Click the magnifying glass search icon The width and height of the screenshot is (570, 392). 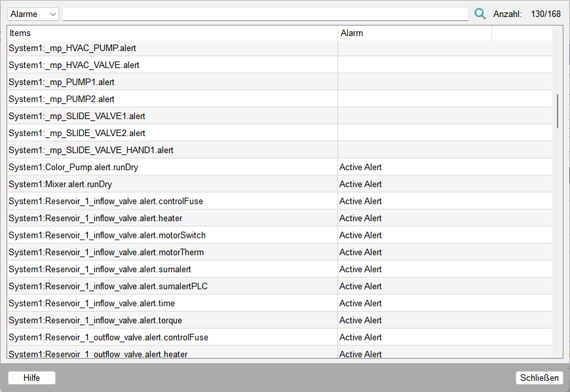pyautogui.click(x=480, y=14)
